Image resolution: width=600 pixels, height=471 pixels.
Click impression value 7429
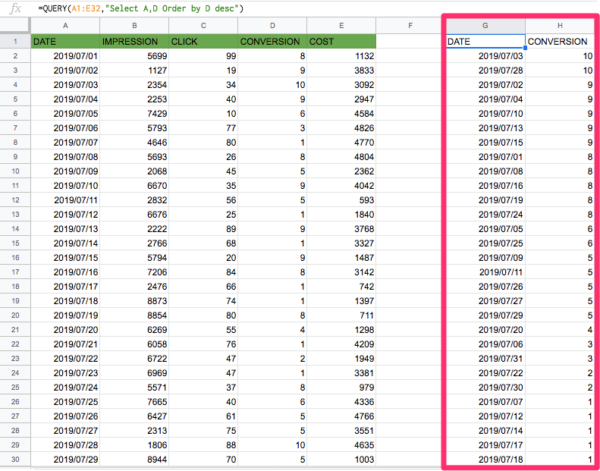tap(134, 114)
